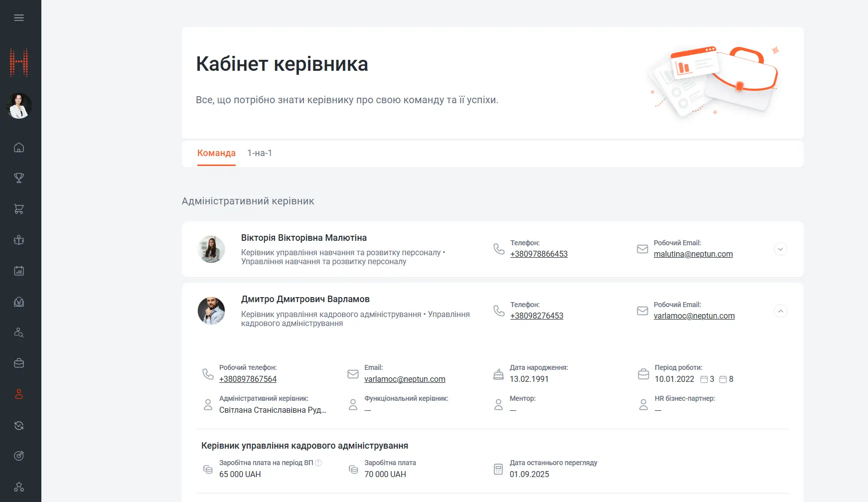Open the briefcase icon in the sidebar
Viewport: 868px width, 502px height.
click(x=19, y=363)
